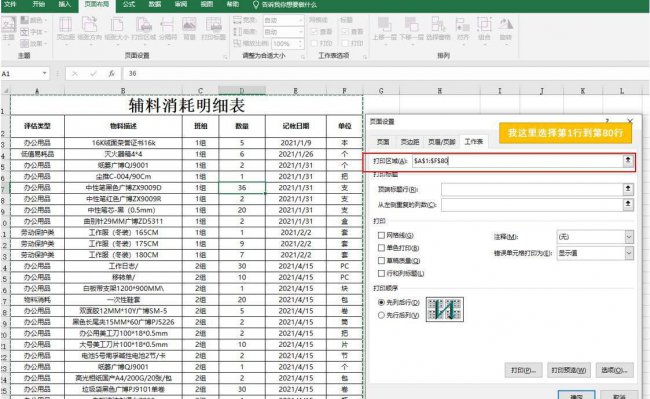650x399 pixels.
Task: Click the 分隔符 page breaks icon
Action: (x=168, y=29)
